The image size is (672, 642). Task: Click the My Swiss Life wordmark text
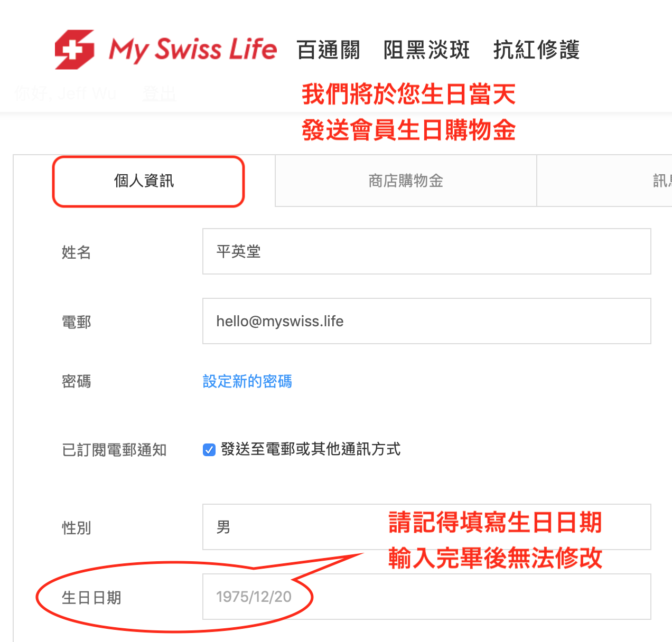click(193, 50)
